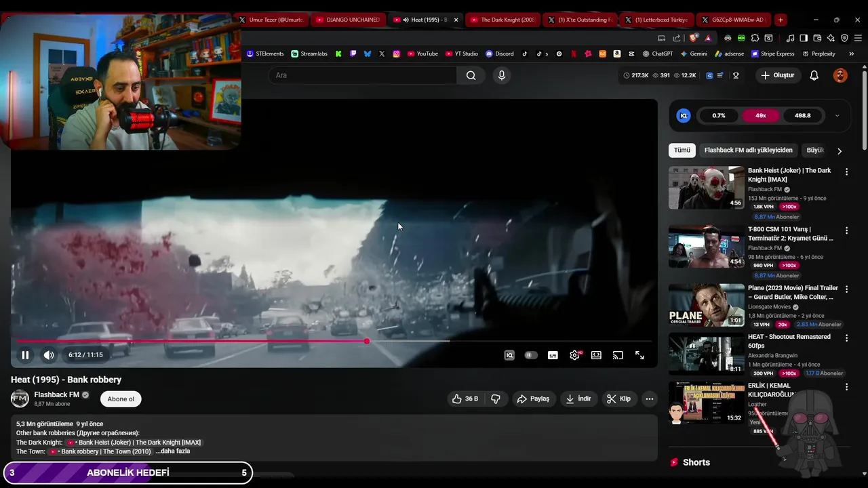This screenshot has height=488, width=868.
Task: Open the account avatar menu
Action: click(x=840, y=75)
